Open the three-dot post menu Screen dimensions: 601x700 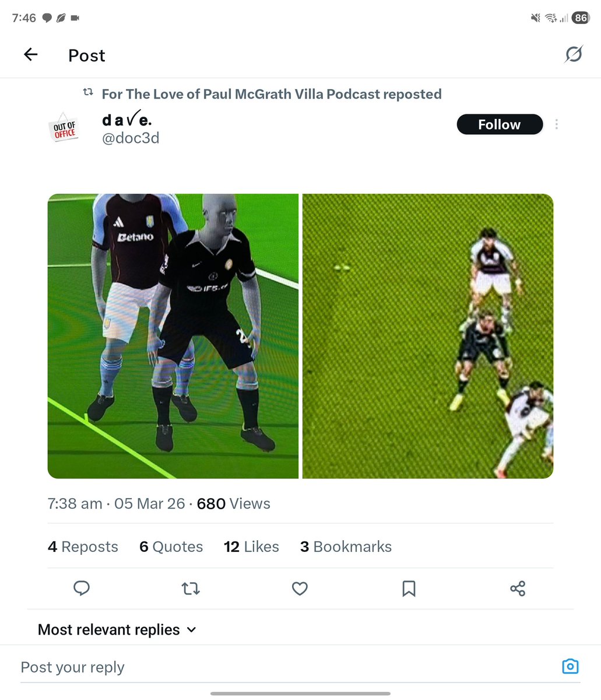point(557,124)
